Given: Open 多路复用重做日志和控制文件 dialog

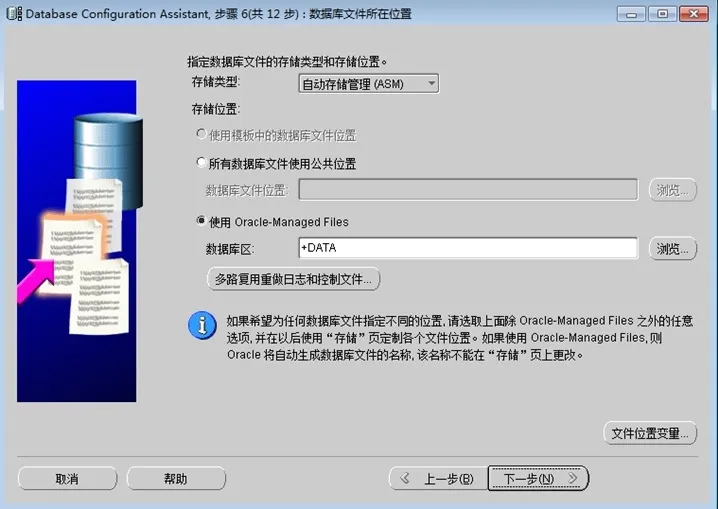Looking at the screenshot, I should (294, 279).
